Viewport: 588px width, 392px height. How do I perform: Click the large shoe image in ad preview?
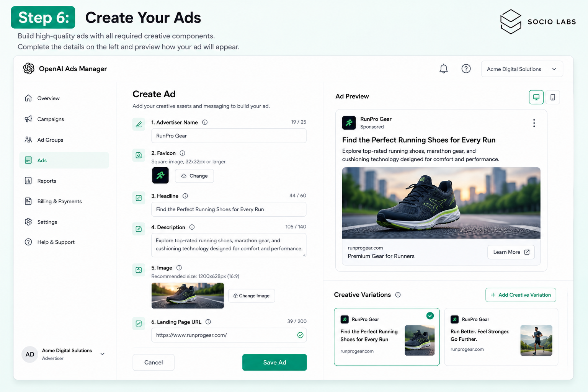(441, 203)
